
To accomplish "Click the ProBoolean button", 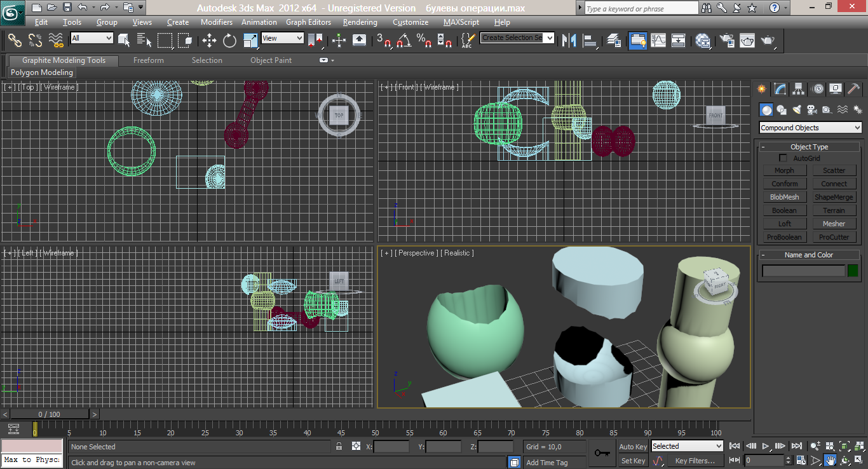I will (x=785, y=237).
